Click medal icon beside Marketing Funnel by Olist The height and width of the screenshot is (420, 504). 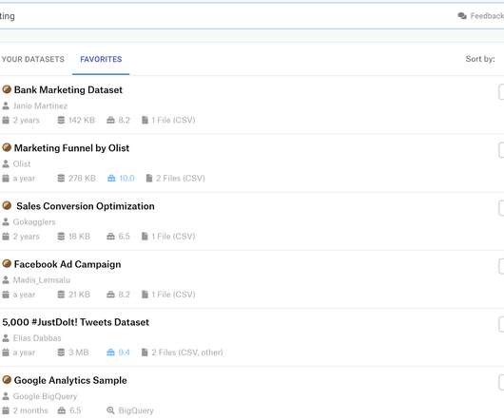pos(7,147)
